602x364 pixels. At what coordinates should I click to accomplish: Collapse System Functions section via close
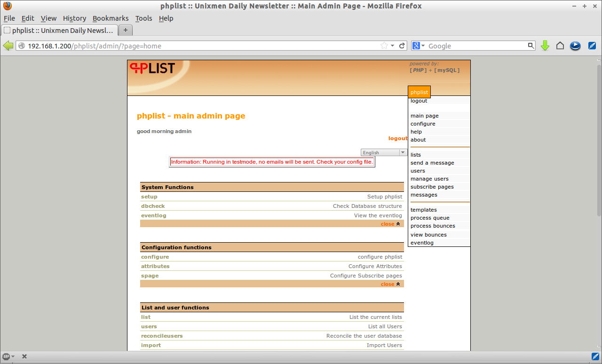[390, 224]
